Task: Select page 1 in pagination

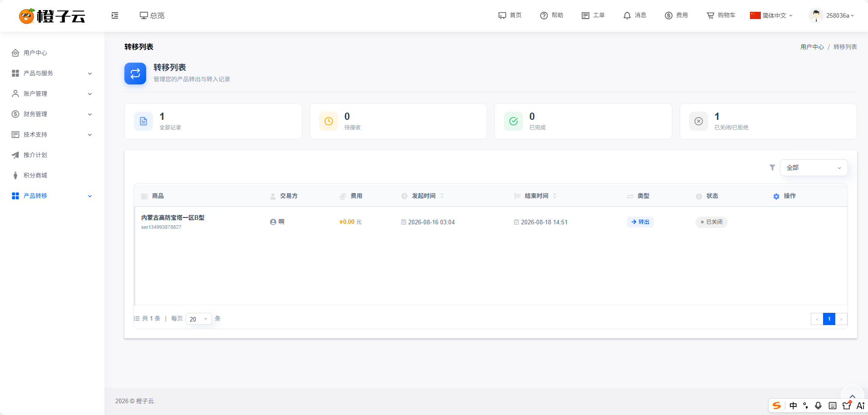Action: (x=829, y=319)
